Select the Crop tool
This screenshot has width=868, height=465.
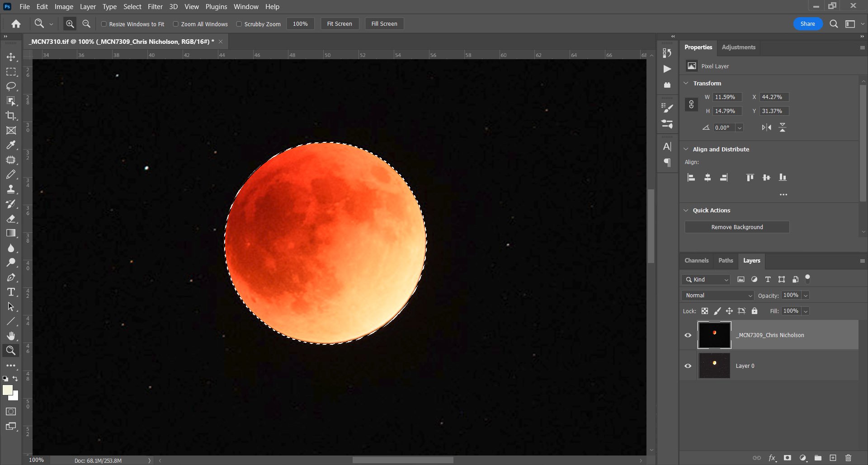pos(11,116)
